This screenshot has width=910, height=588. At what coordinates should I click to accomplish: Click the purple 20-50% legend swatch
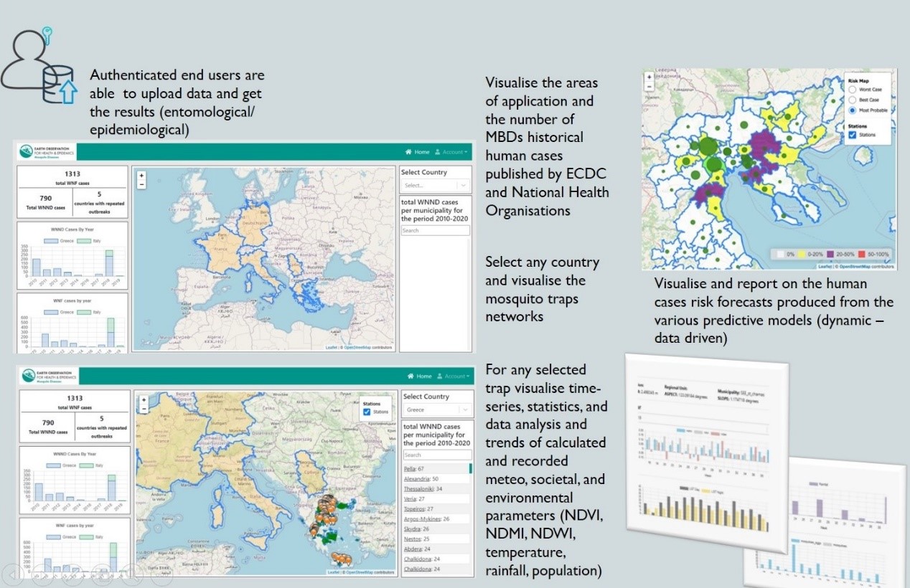tap(826, 255)
